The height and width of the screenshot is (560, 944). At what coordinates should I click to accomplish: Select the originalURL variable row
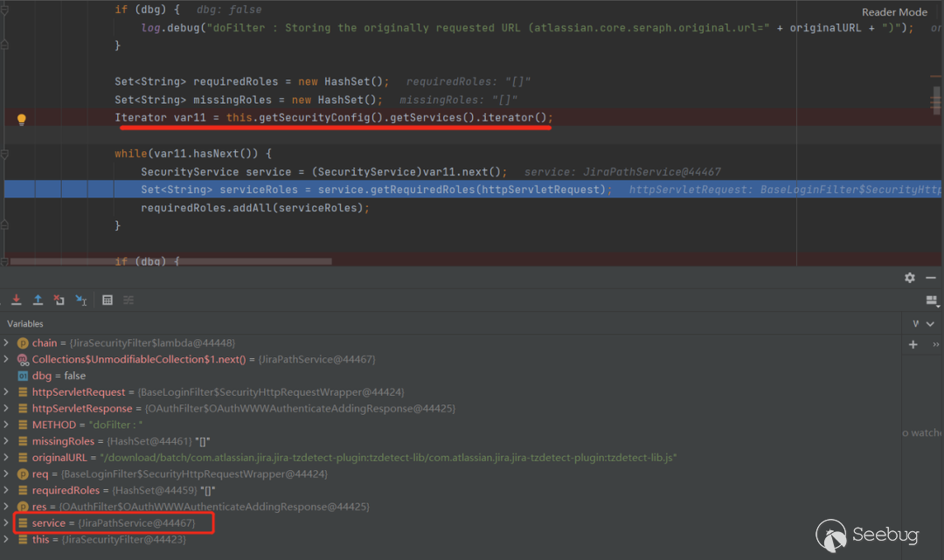tap(450, 457)
